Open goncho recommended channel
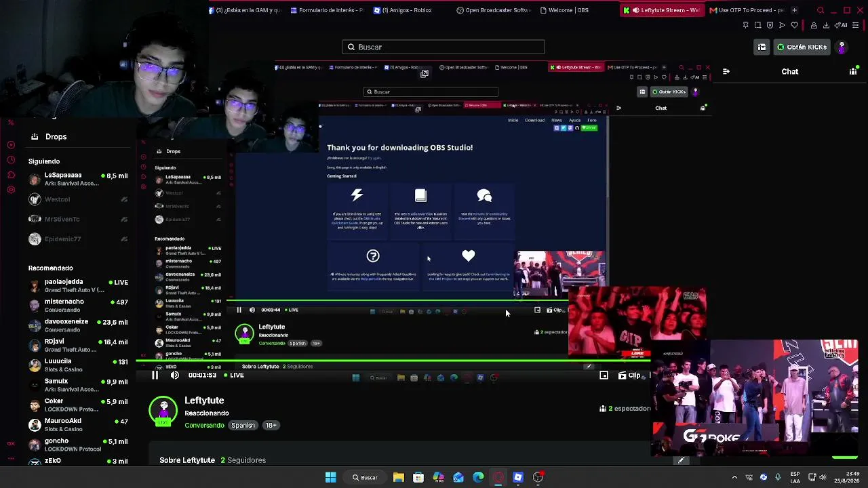868x488 pixels. click(x=78, y=445)
